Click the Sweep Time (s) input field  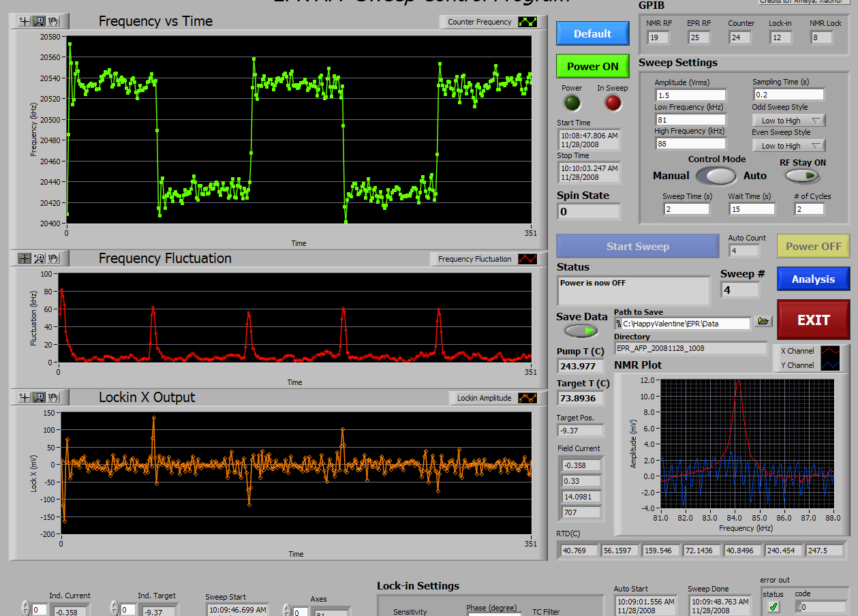686,209
